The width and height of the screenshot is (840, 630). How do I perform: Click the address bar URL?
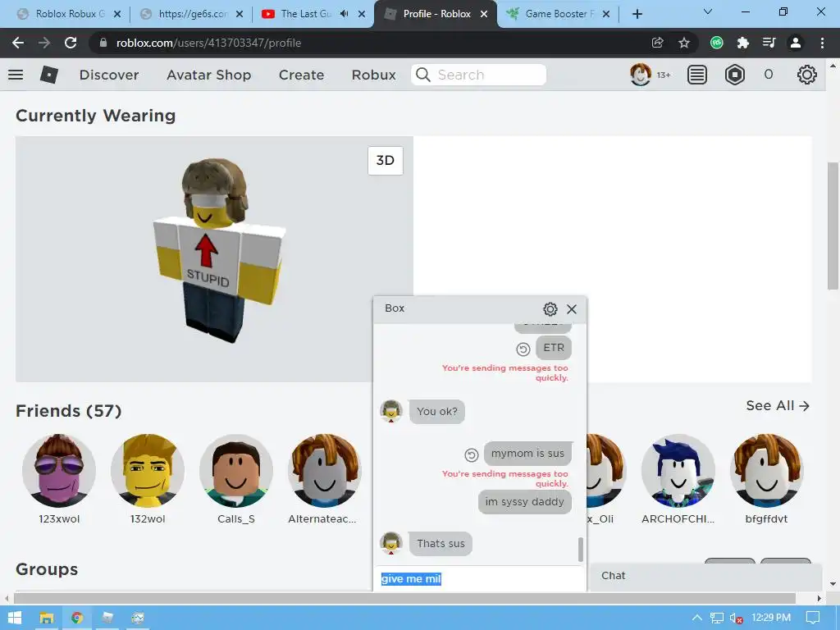point(208,43)
